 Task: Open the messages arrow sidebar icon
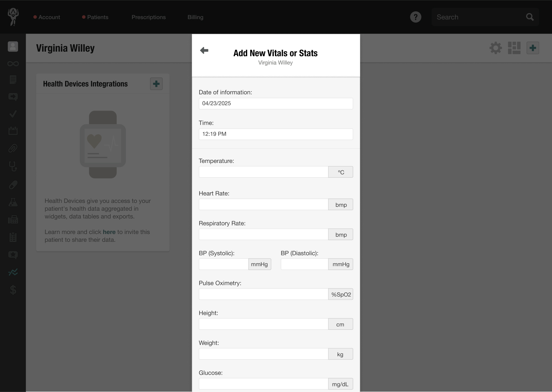click(x=13, y=97)
